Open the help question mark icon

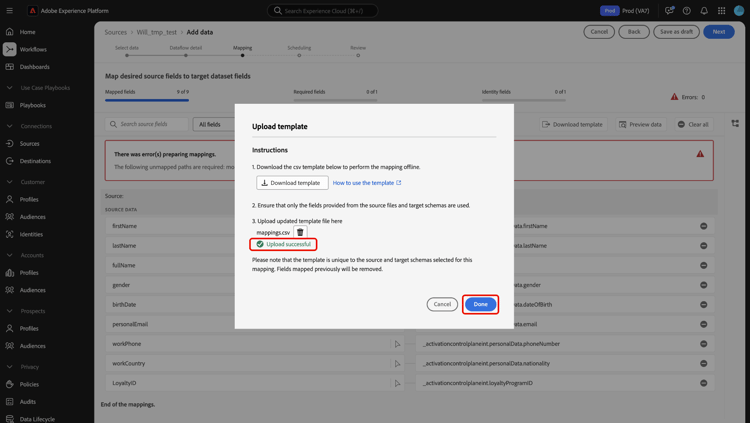click(x=686, y=11)
